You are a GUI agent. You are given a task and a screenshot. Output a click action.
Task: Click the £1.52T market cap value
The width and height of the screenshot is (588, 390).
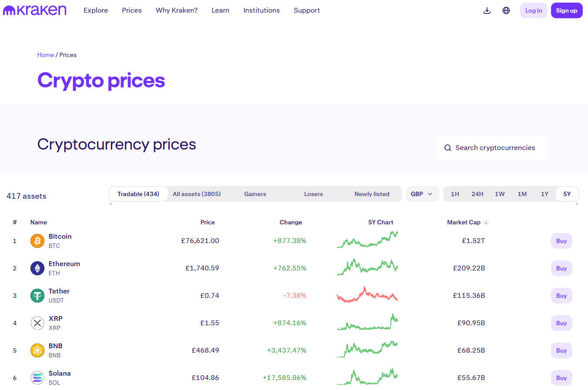click(x=474, y=241)
